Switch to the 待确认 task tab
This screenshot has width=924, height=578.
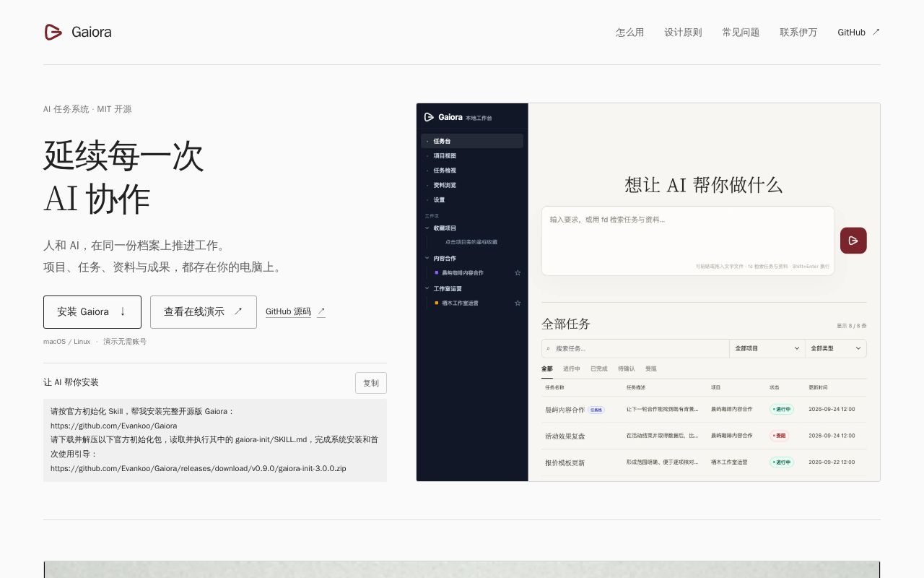627,369
